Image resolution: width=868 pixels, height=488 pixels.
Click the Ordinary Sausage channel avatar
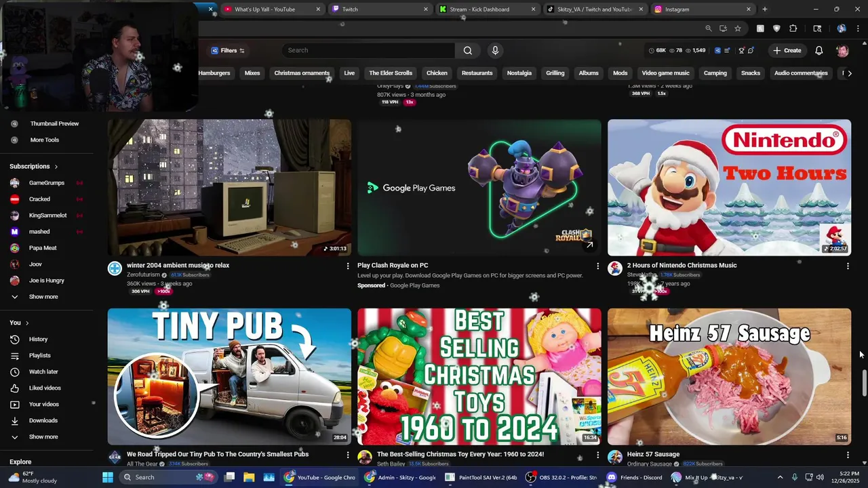(x=615, y=457)
